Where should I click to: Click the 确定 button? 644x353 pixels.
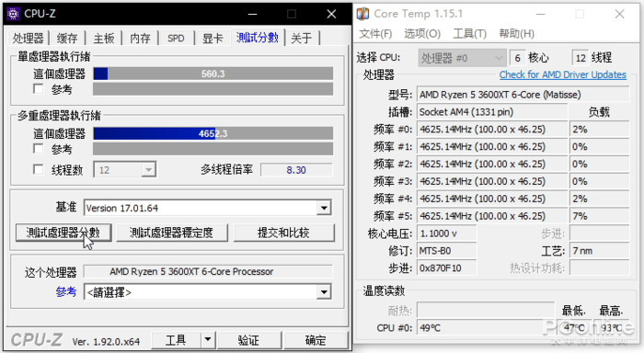(x=316, y=340)
